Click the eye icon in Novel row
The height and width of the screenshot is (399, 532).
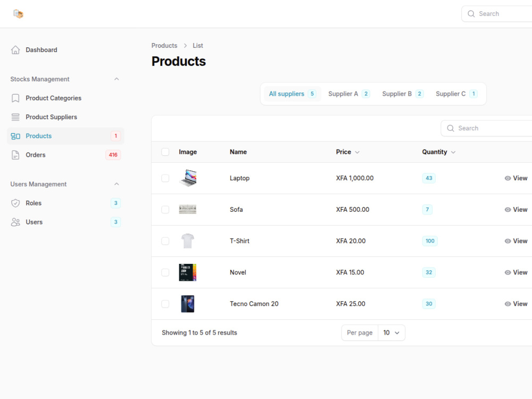[x=508, y=272]
